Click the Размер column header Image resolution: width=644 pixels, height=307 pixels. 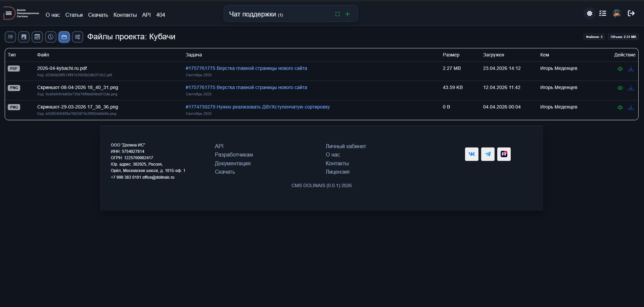click(451, 55)
